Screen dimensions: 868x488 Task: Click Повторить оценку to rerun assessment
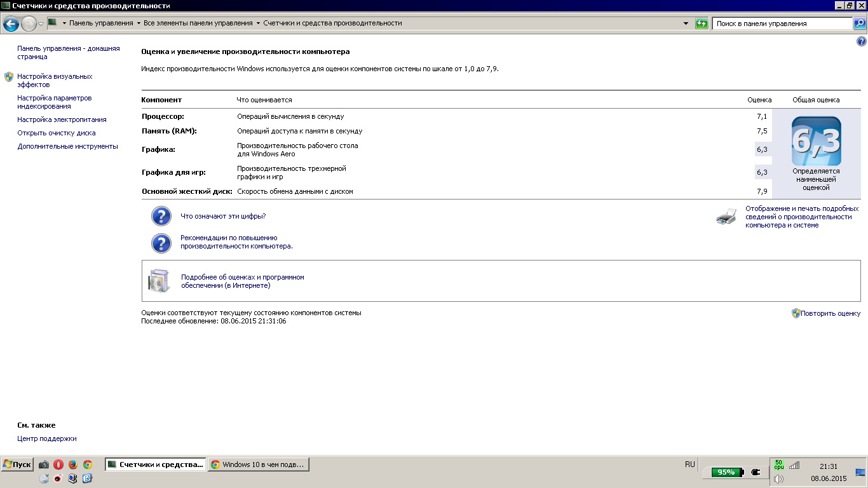[x=831, y=313]
